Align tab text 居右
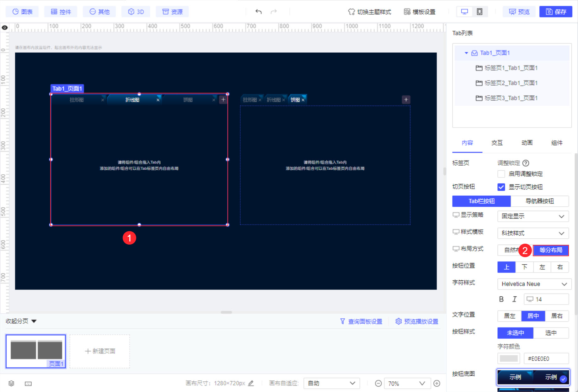This screenshot has width=578, height=392. [557, 316]
